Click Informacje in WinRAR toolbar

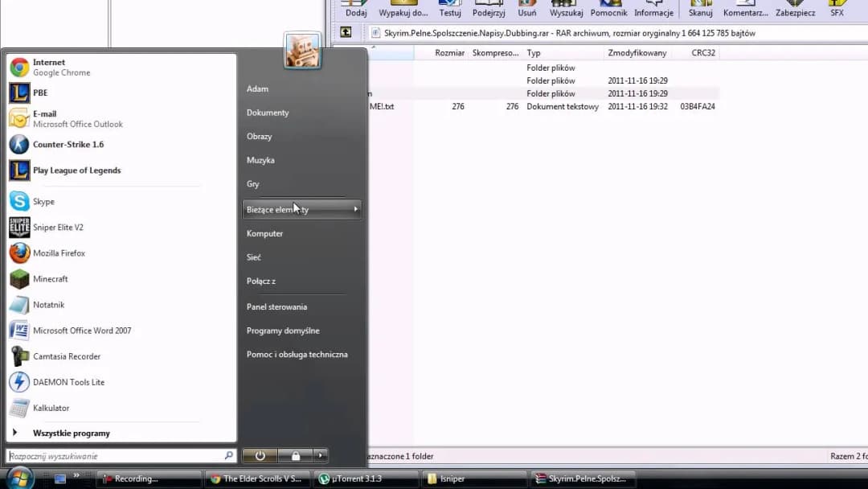point(653,9)
